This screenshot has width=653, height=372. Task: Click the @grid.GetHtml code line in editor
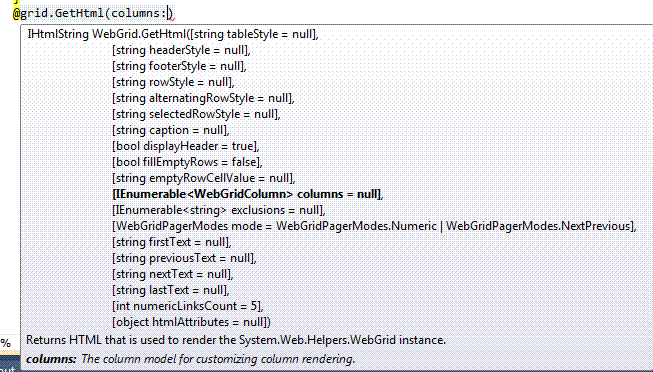[93, 13]
